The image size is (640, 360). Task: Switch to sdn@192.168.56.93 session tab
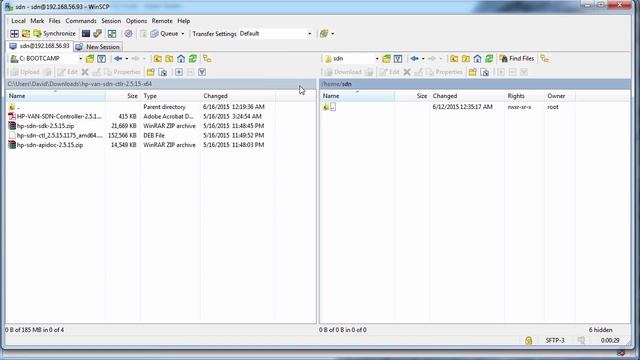coord(40,46)
